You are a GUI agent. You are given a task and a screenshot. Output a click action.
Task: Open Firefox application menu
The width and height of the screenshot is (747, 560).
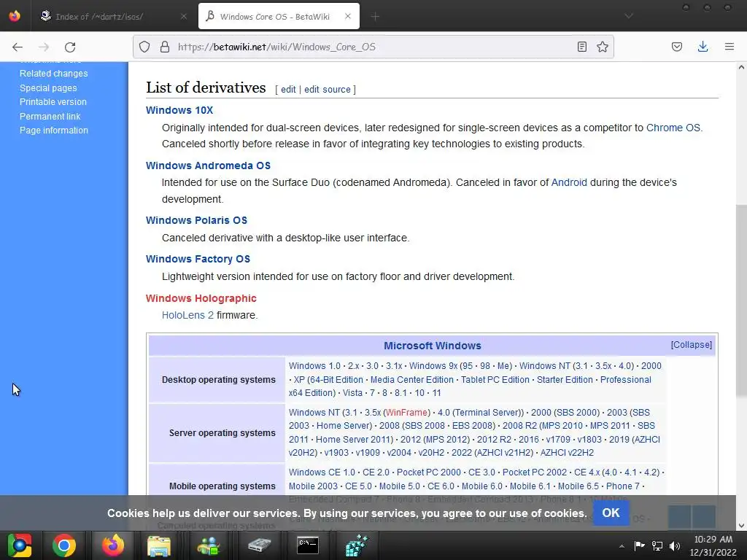tap(729, 47)
